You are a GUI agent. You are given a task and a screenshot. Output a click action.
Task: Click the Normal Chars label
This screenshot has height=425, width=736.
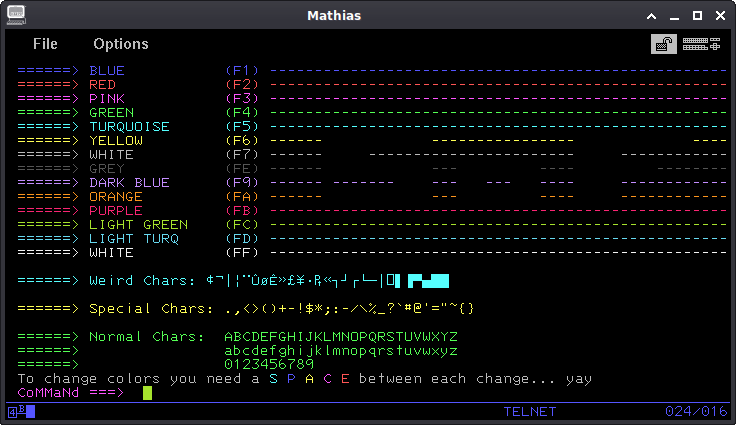[147, 337]
